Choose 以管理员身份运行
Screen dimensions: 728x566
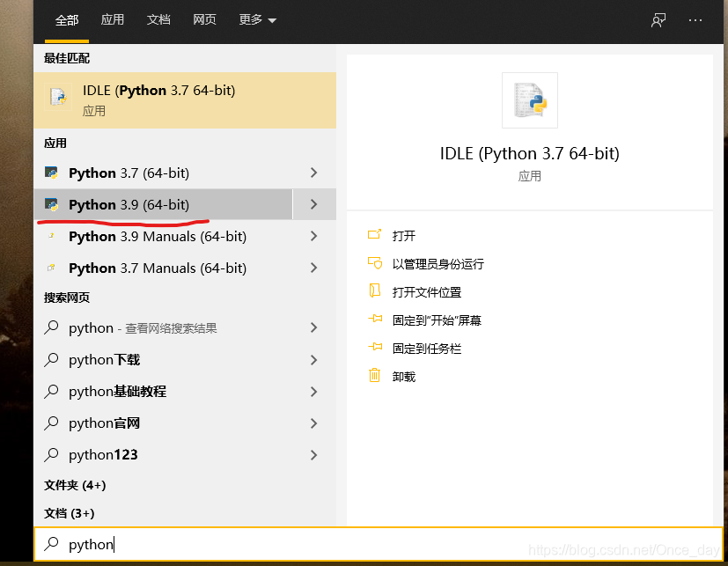[438, 264]
